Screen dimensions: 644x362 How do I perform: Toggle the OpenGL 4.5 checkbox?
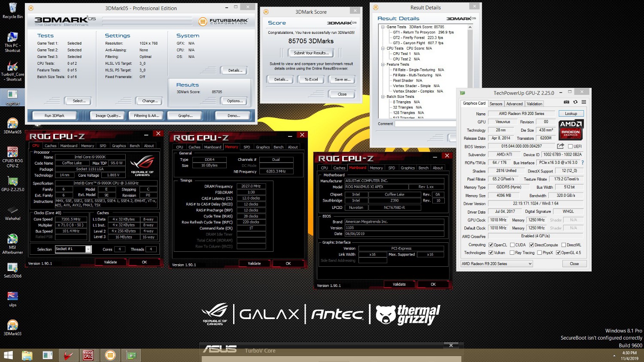point(558,253)
